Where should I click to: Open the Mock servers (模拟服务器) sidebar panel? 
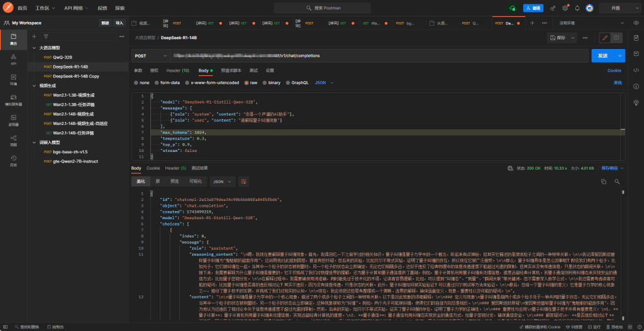[x=14, y=100]
